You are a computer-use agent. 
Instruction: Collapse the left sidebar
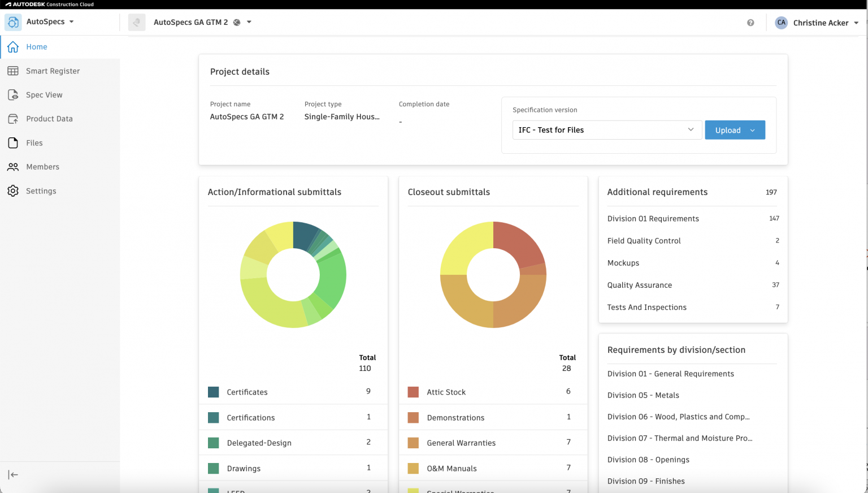click(13, 475)
